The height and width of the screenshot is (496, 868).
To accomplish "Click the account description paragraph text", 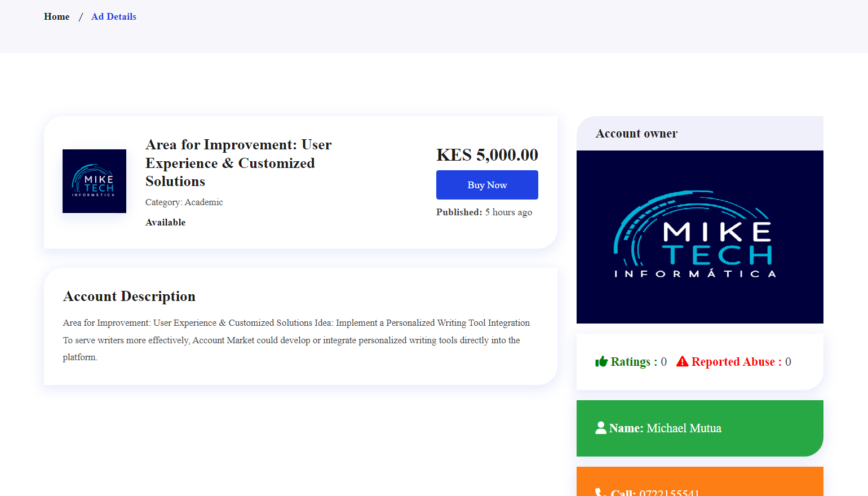I will (296, 340).
